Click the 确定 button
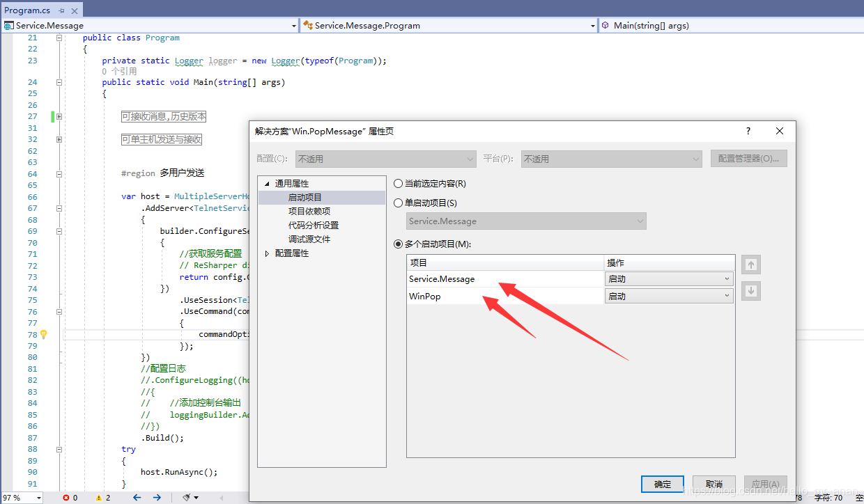 coord(663,484)
